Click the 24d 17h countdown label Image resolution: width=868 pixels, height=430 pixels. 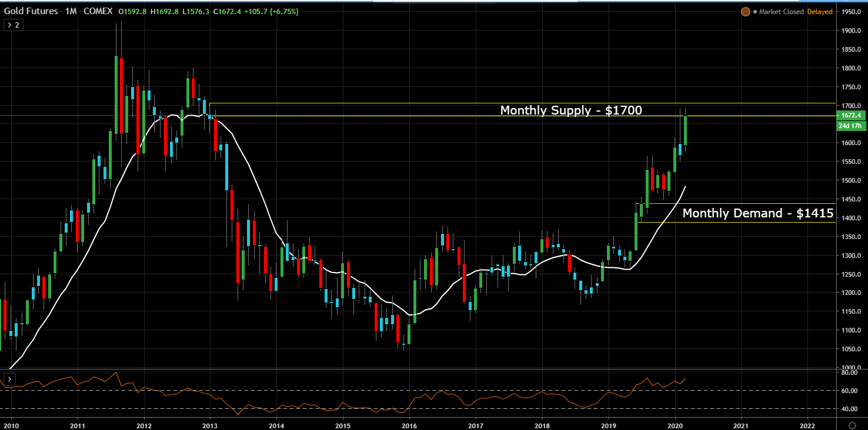tap(850, 126)
